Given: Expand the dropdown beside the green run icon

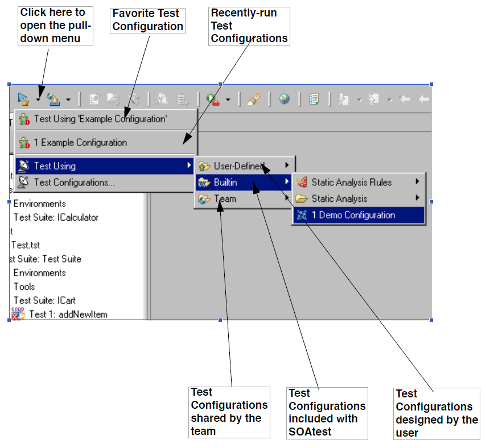Looking at the screenshot, I should tap(228, 99).
